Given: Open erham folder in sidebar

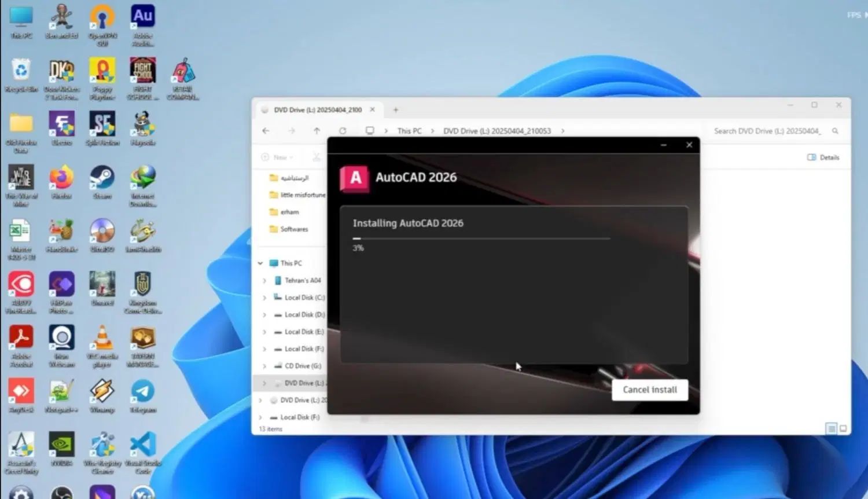Looking at the screenshot, I should coord(285,212).
